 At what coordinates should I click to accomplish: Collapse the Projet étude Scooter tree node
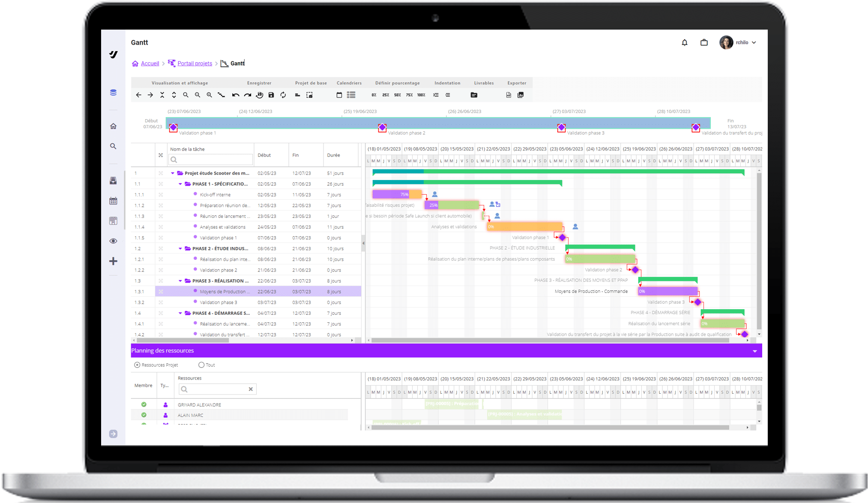173,173
